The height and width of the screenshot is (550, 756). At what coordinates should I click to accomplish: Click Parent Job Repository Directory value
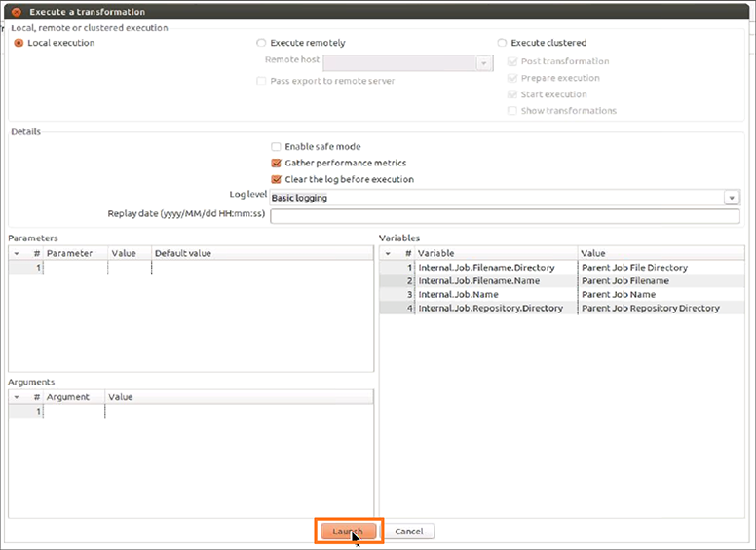[x=651, y=308]
